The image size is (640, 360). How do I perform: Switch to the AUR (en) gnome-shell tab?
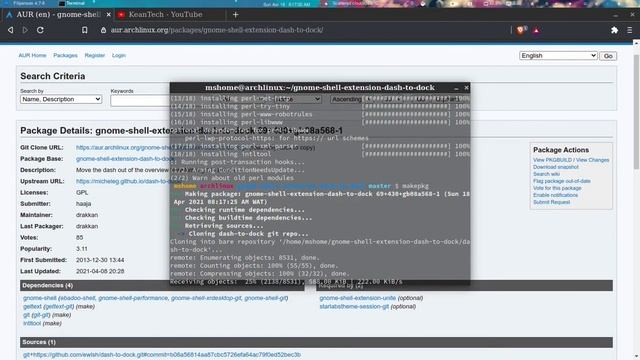[x=57, y=15]
